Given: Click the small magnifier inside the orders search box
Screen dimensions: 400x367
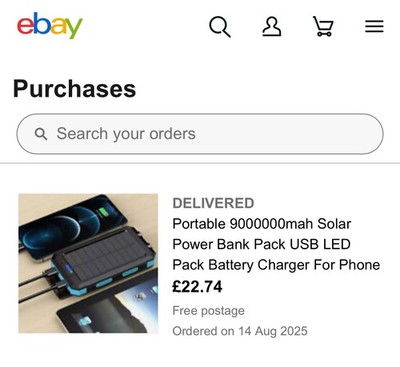Looking at the screenshot, I should pyautogui.click(x=41, y=134).
